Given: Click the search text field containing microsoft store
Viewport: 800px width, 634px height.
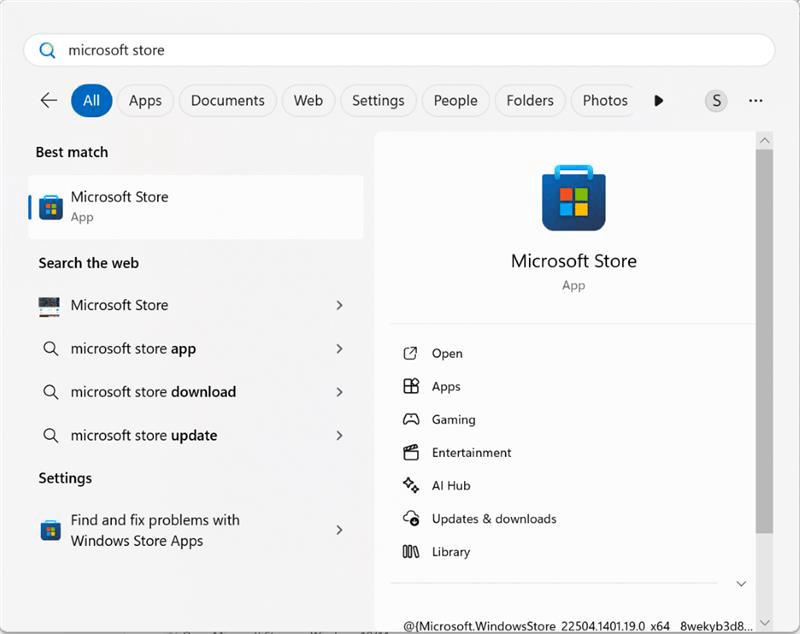Looking at the screenshot, I should pyautogui.click(x=399, y=50).
